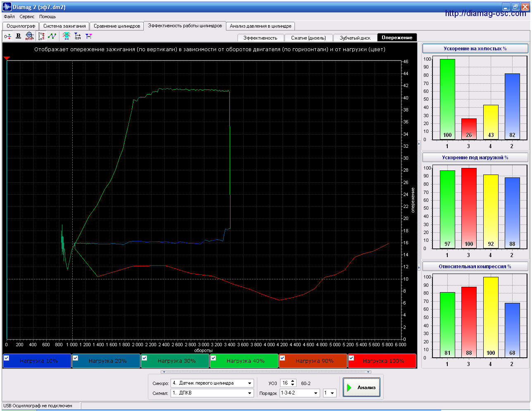This screenshot has height=411, width=532.
Task: Toggle the Нагрузка 100% checkbox
Action: click(351, 358)
